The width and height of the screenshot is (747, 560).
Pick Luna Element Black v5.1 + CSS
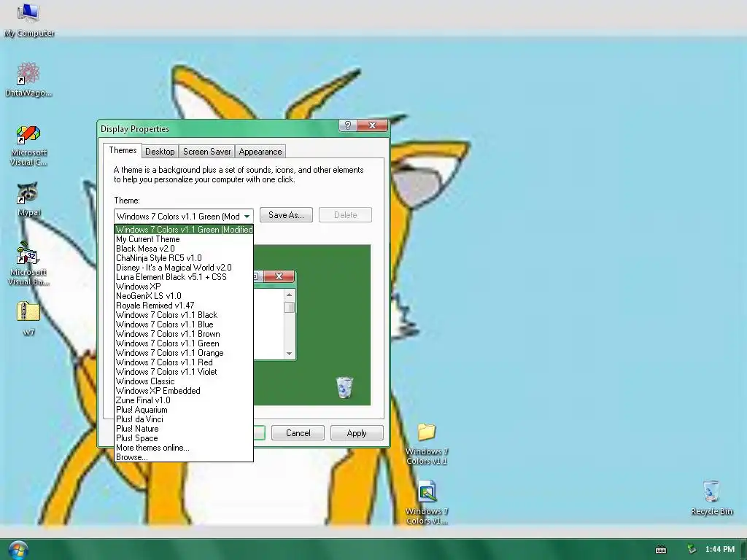(184, 277)
